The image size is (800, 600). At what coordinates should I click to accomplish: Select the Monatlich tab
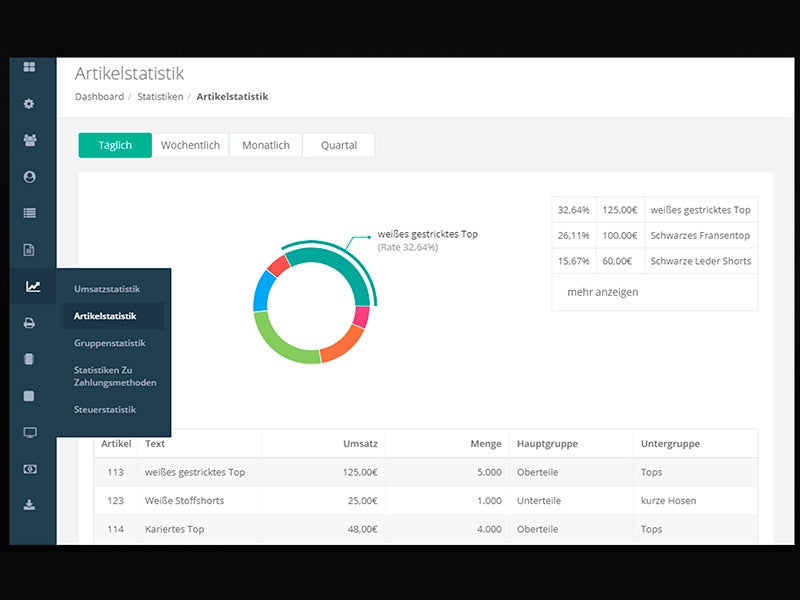click(266, 145)
